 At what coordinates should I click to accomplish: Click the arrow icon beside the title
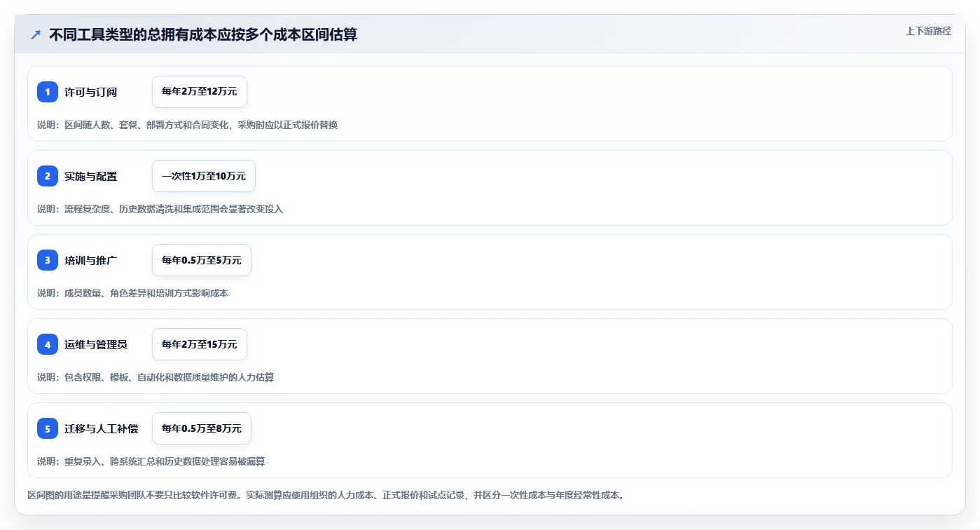coord(36,34)
